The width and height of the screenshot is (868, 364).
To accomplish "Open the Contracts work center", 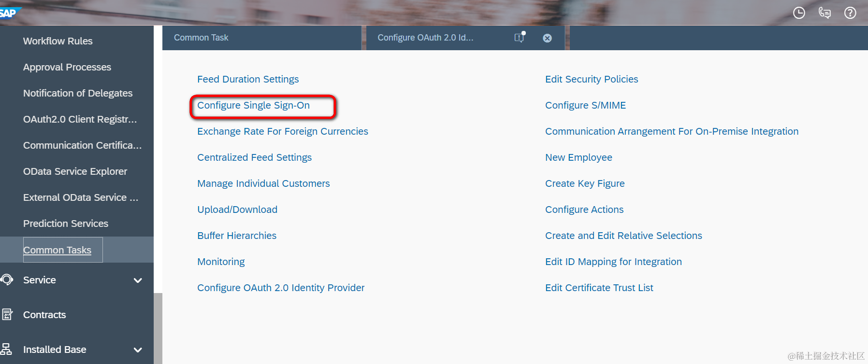I will [x=44, y=315].
